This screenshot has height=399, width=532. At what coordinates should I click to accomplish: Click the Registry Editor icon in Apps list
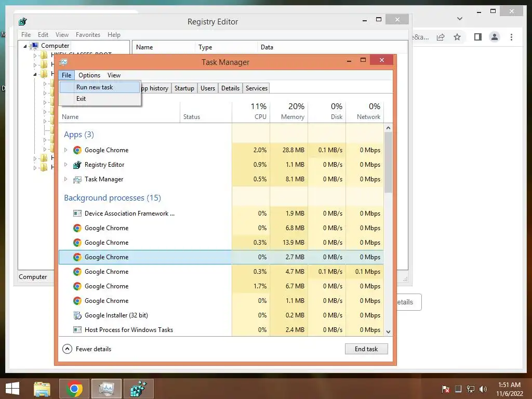tap(77, 165)
